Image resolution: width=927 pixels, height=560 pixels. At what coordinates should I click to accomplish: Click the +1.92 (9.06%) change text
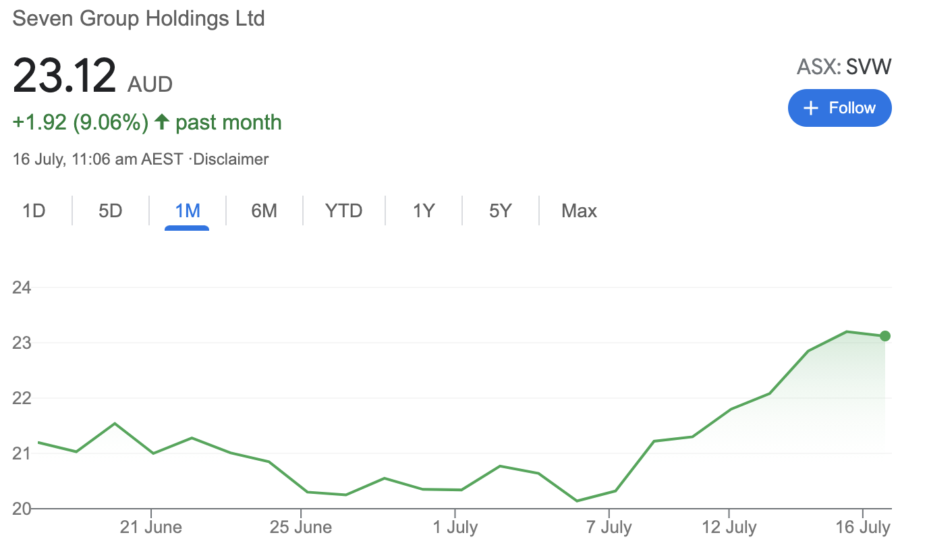pyautogui.click(x=80, y=122)
